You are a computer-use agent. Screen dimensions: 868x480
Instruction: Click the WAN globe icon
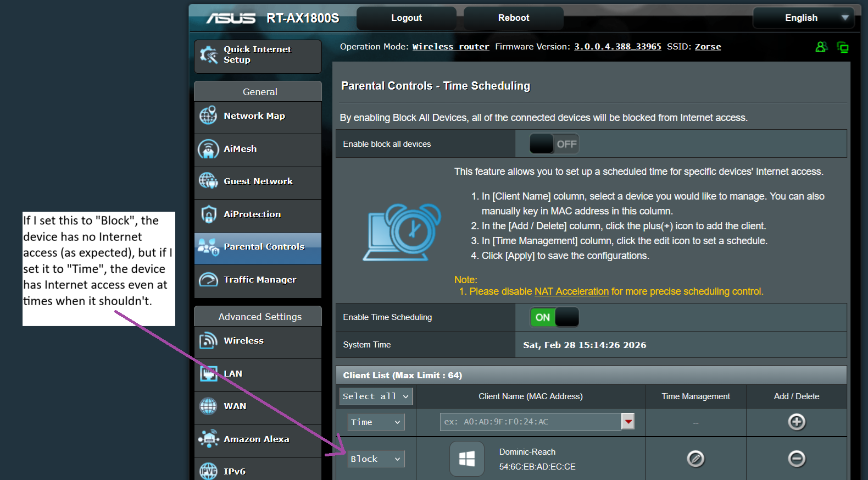point(208,406)
